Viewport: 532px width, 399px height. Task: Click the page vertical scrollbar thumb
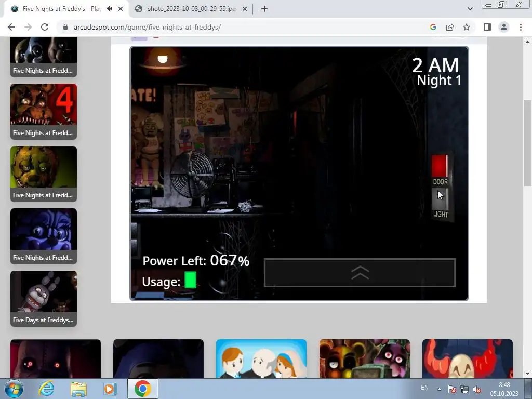point(527,143)
